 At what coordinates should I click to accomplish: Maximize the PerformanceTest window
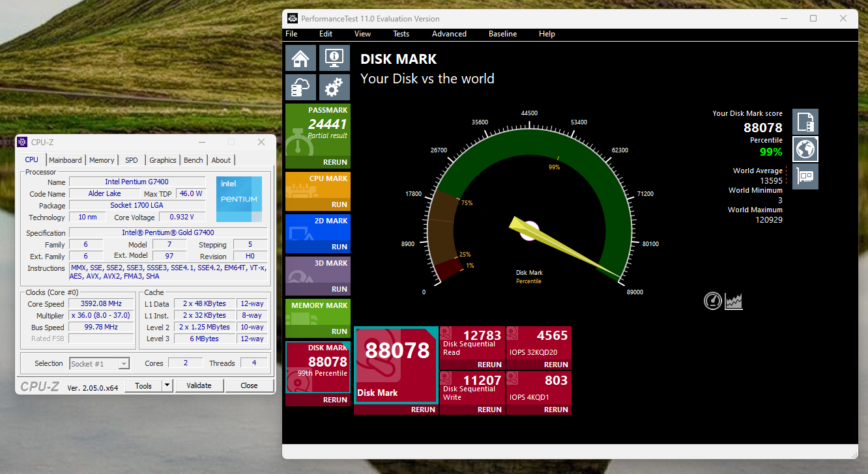point(813,18)
